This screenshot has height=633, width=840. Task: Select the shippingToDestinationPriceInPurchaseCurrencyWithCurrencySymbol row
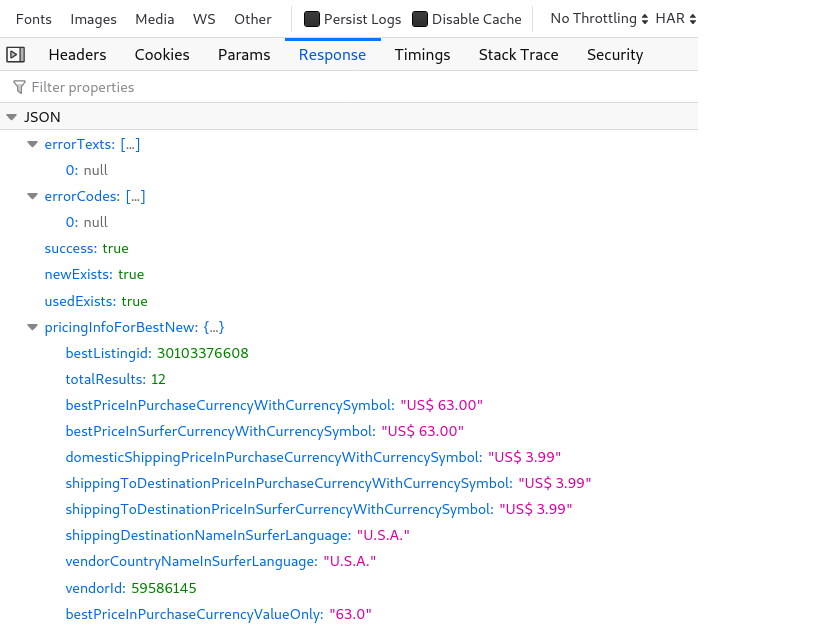click(x=349, y=484)
